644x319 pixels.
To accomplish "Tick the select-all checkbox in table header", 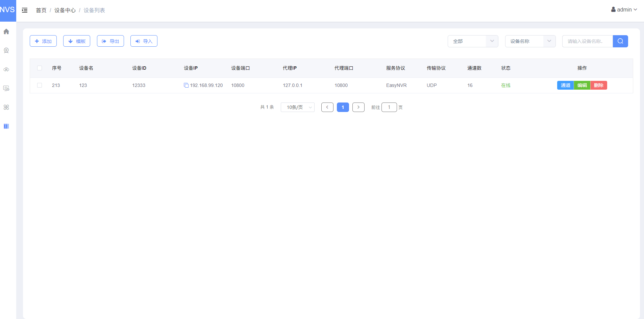I will (x=40, y=68).
